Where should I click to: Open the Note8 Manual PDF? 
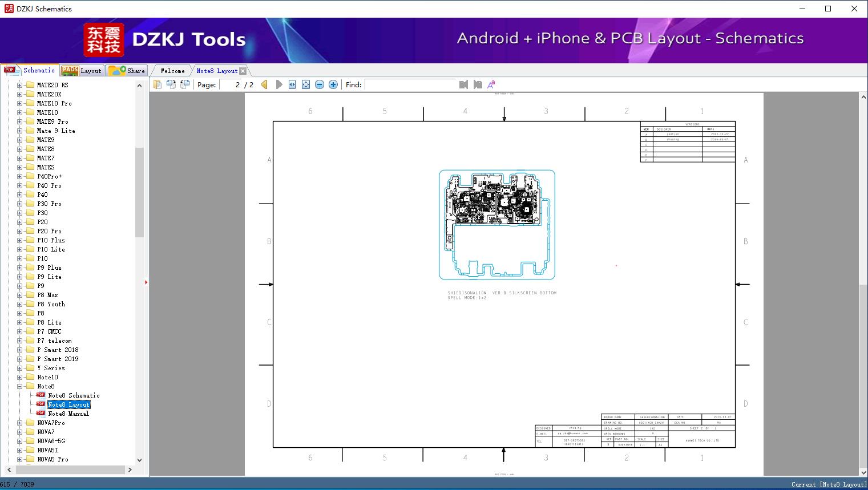(68, 414)
